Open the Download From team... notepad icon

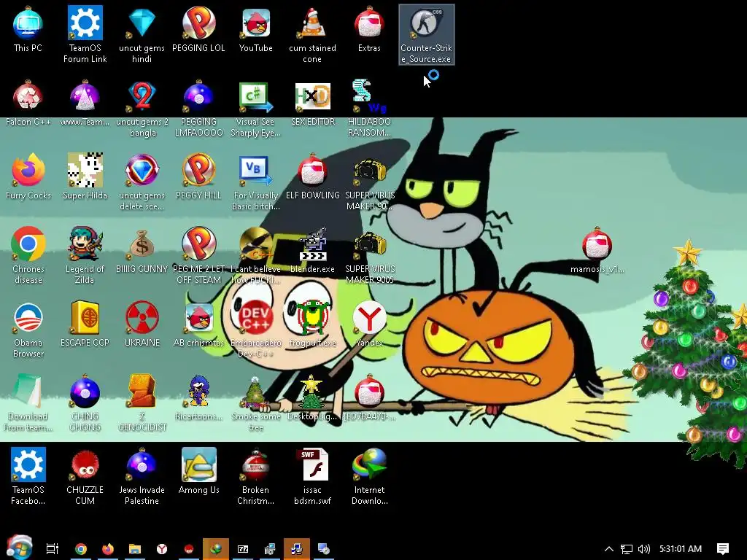(x=28, y=403)
